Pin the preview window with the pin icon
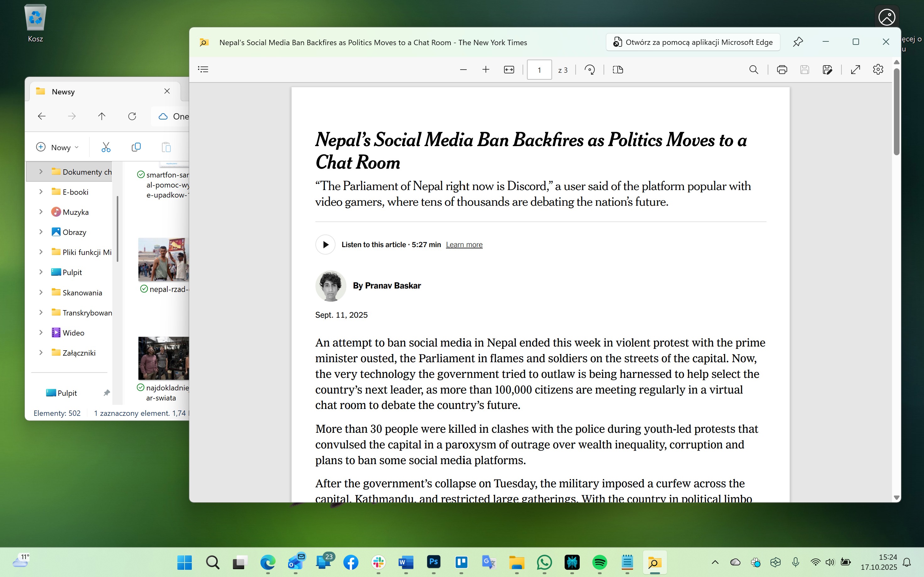This screenshot has width=924, height=577. [x=798, y=42]
